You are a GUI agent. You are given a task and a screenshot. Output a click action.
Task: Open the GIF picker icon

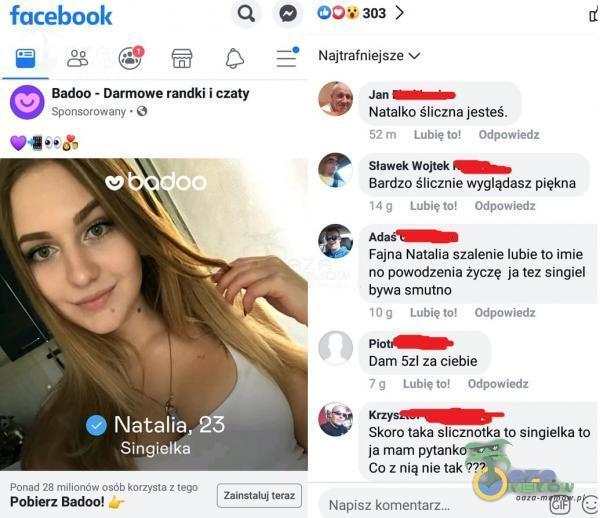click(x=559, y=506)
